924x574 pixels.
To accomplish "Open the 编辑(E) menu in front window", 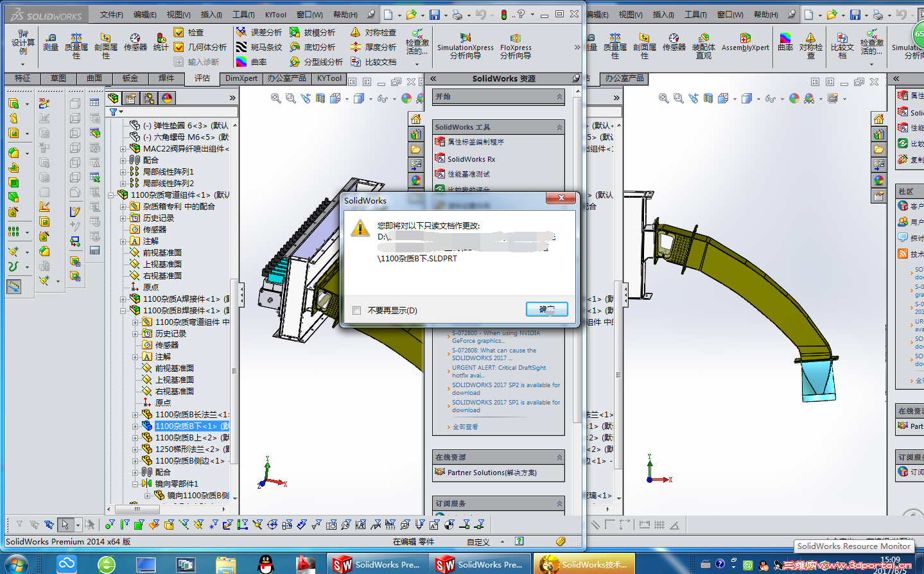I will pyautogui.click(x=145, y=15).
